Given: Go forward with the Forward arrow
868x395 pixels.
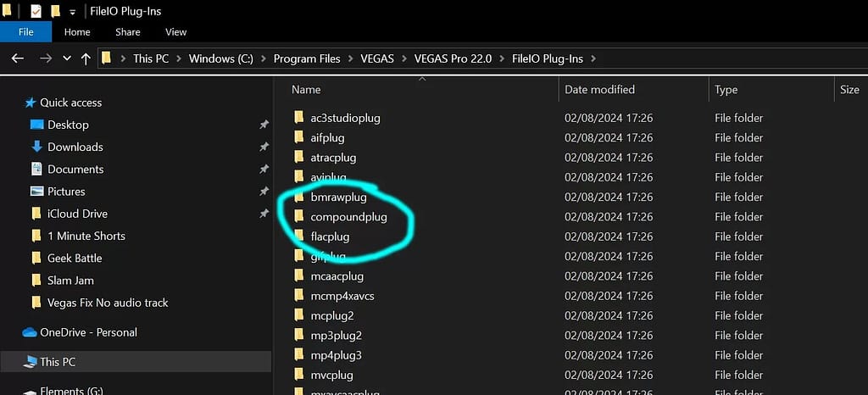Looking at the screenshot, I should coord(46,58).
